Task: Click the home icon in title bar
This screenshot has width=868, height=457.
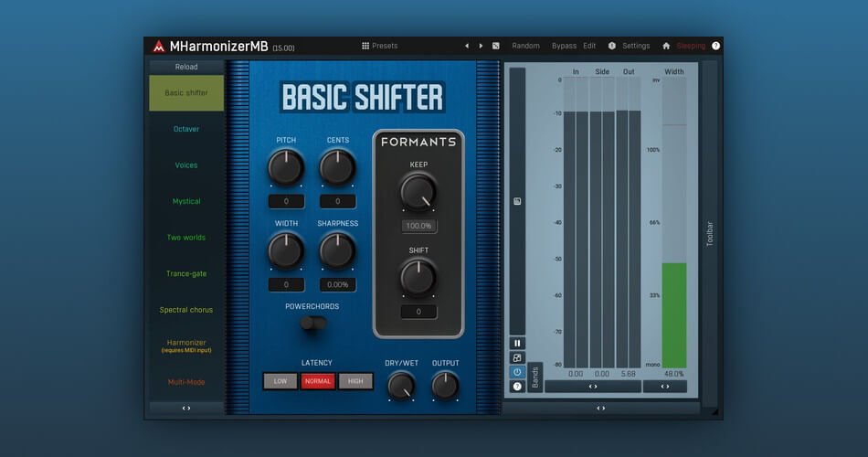Action: 666,46
